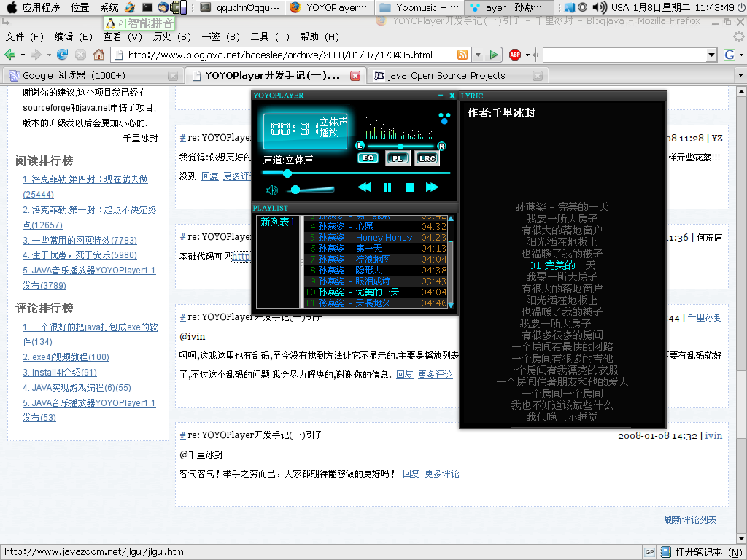Open the 书签 (B) menu
Viewport: 747px width, 560px height.
[220, 36]
